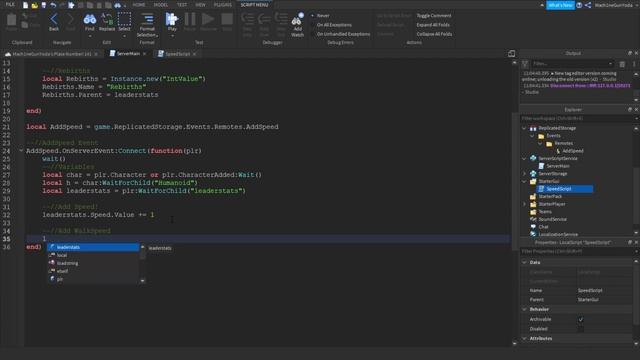Click Toggle Comment action
Viewport: 640px width, 360px height.
click(x=433, y=16)
